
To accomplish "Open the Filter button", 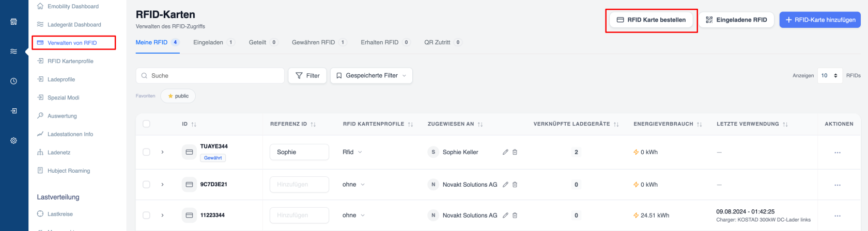I will pos(307,75).
